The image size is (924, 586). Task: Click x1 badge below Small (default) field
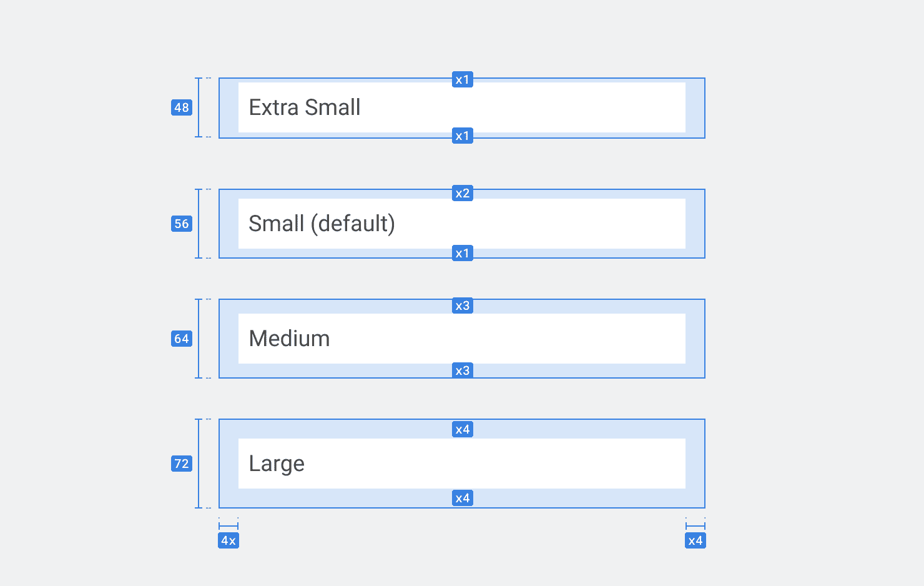463,254
